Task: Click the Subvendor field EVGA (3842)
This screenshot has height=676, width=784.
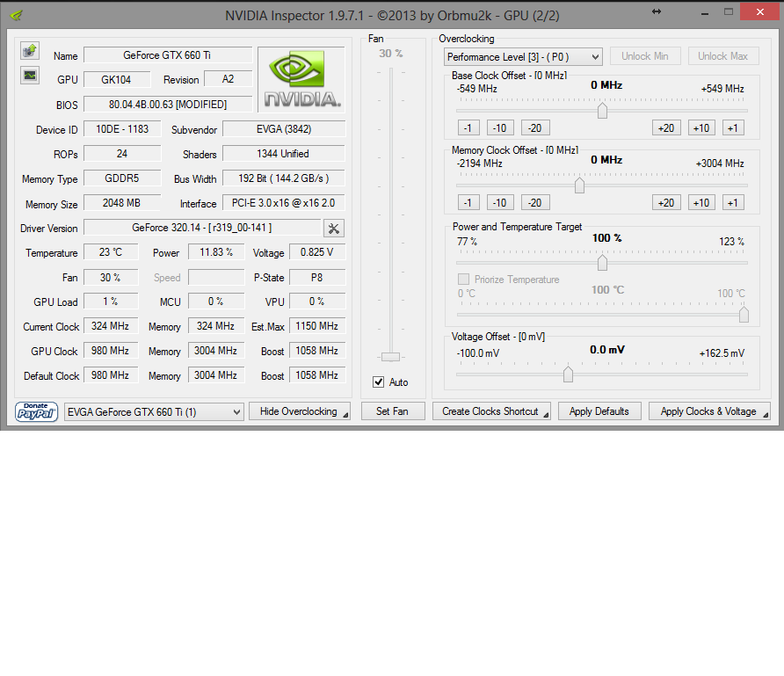Action: click(x=284, y=129)
